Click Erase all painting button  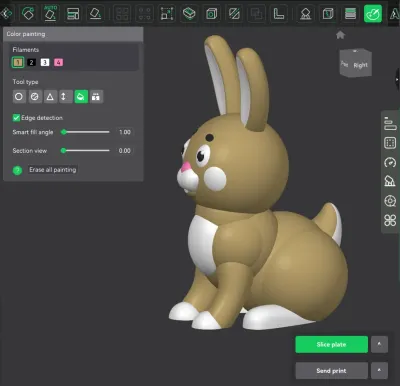pyautogui.click(x=53, y=170)
